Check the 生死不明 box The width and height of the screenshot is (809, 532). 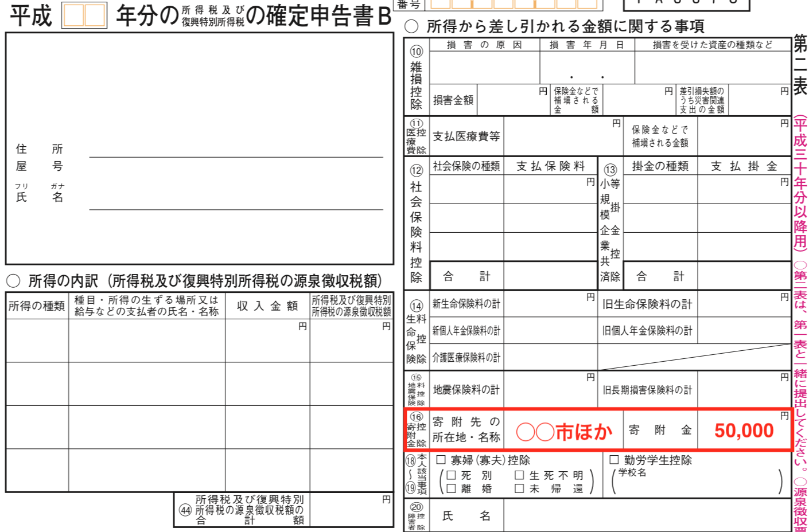[x=519, y=475]
